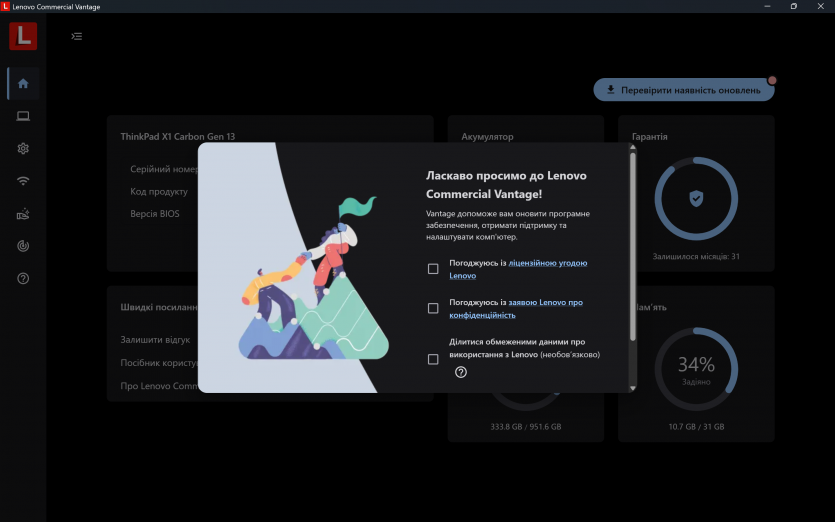Check the Lenovo license agreement checkbox
Image resolution: width=835 pixels, height=522 pixels.
(x=433, y=268)
